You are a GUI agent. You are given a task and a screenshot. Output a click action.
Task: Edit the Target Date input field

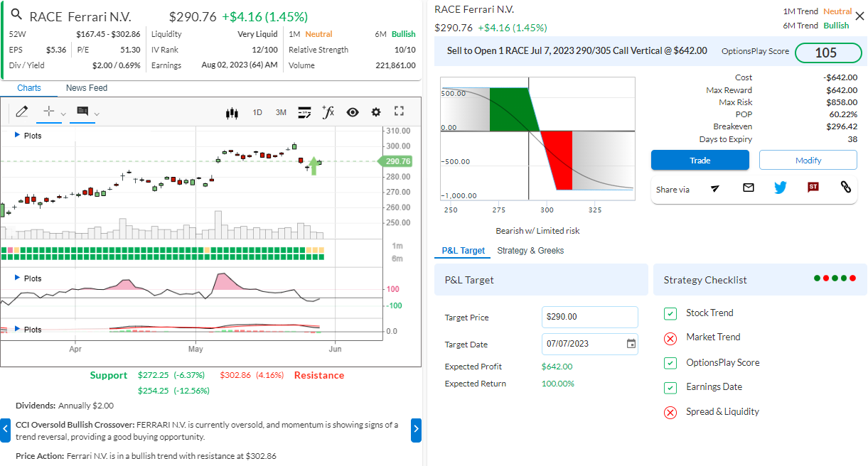(590, 344)
